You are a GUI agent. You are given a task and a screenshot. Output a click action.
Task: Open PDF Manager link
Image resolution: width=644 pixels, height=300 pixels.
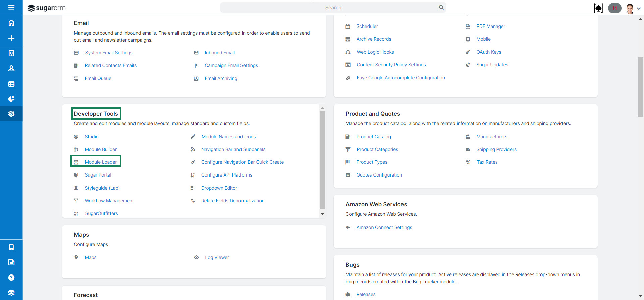[x=491, y=26]
